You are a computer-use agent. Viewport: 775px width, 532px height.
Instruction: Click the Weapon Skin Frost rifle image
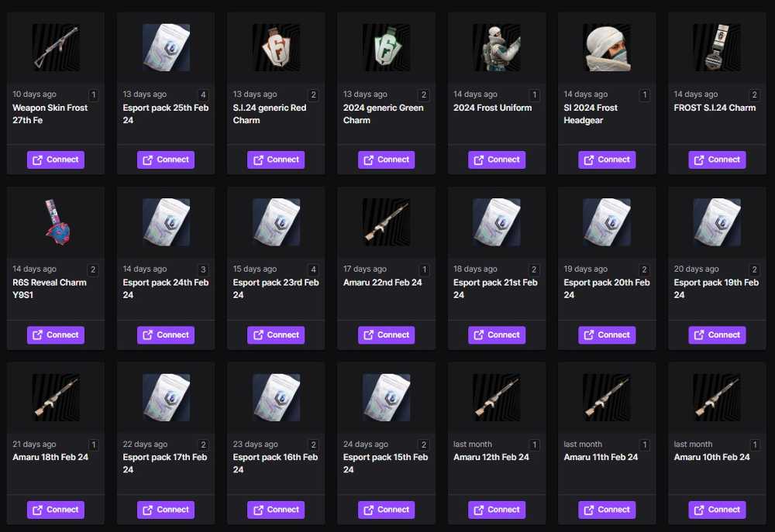click(56, 48)
